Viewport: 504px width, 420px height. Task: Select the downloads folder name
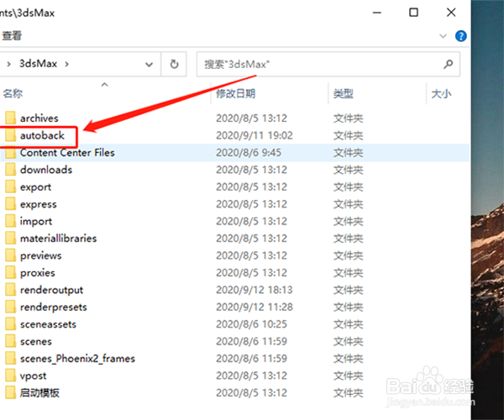[x=46, y=170]
